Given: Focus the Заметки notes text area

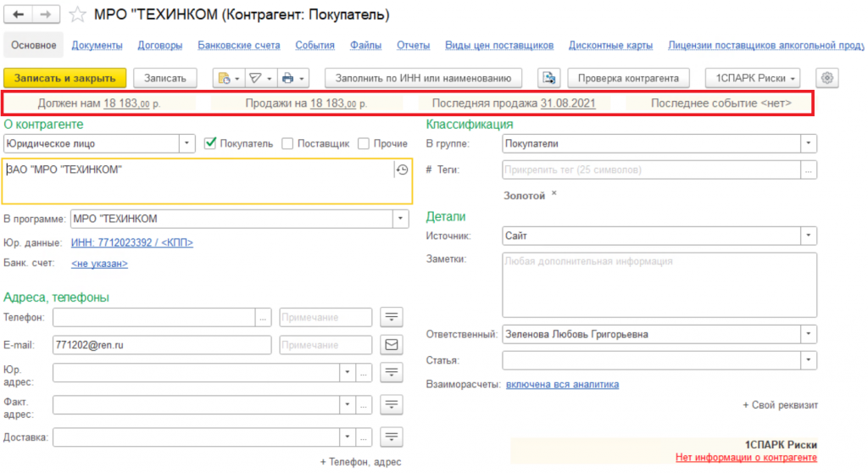Looking at the screenshot, I should click(x=659, y=285).
